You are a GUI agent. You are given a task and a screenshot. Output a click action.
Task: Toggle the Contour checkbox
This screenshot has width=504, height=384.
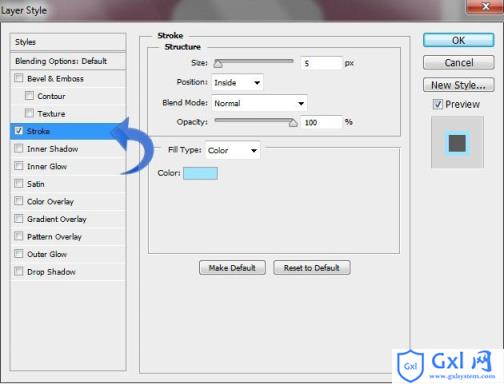pyautogui.click(x=29, y=96)
